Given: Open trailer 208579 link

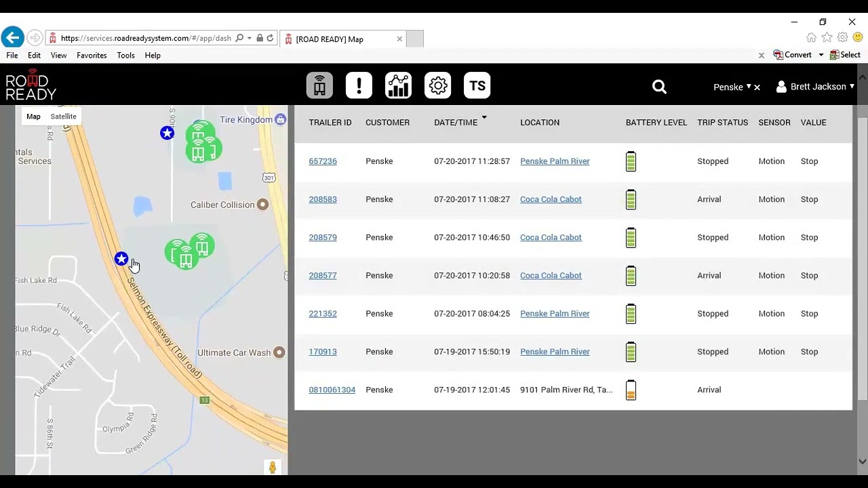Looking at the screenshot, I should (x=323, y=237).
